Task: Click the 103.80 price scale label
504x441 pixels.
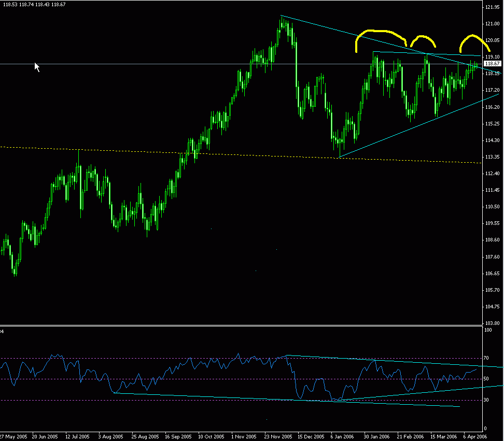Action: click(x=492, y=324)
